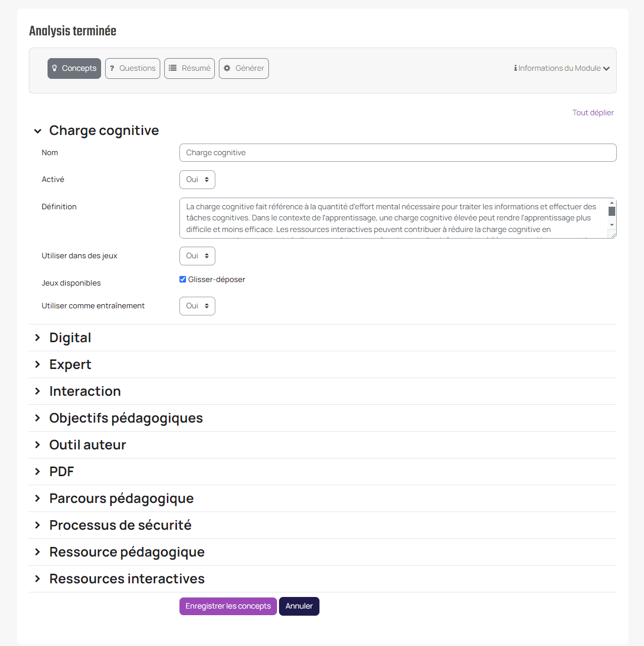Click the Enregistrer les concepts button
644x646 pixels.
[x=228, y=606]
